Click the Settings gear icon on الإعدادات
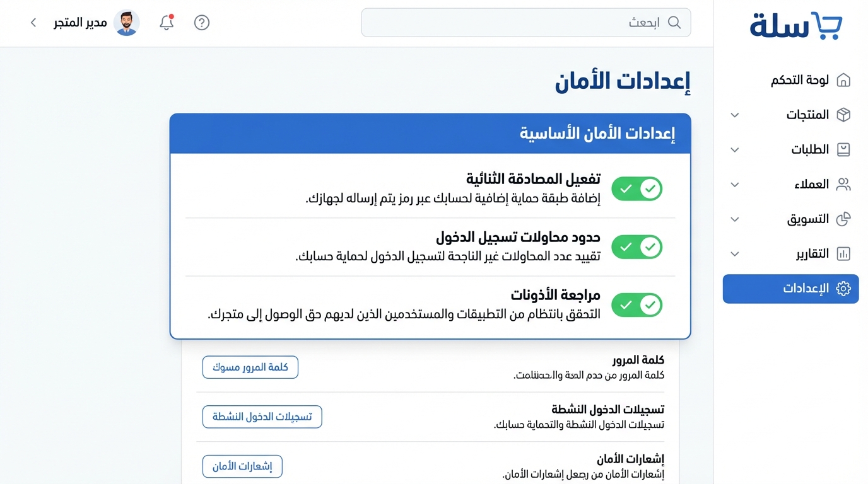This screenshot has width=868, height=484. [842, 288]
